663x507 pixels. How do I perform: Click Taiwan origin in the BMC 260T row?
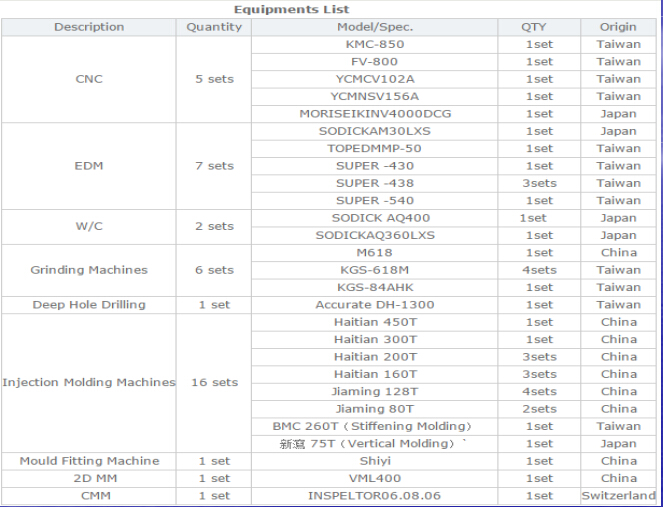pyautogui.click(x=618, y=426)
